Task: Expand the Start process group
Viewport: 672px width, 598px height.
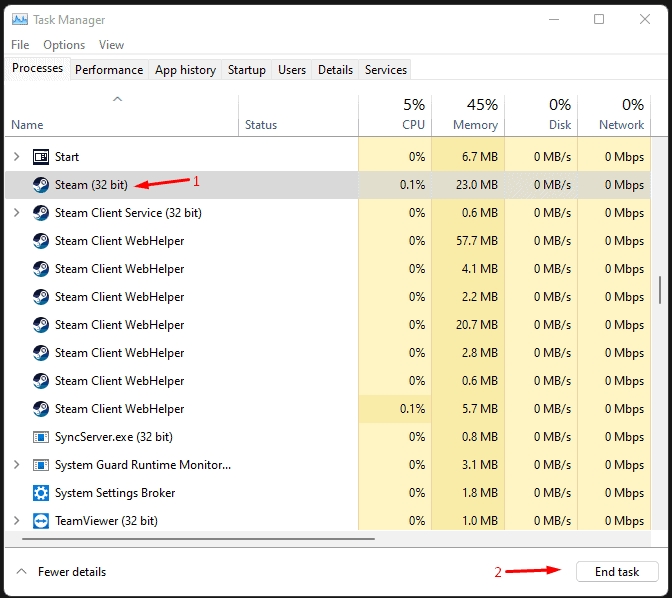Action: pyautogui.click(x=16, y=157)
